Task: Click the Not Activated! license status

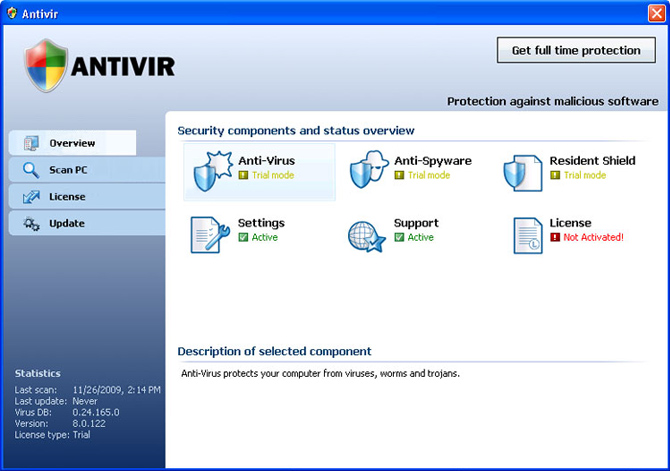Action: pos(593,238)
